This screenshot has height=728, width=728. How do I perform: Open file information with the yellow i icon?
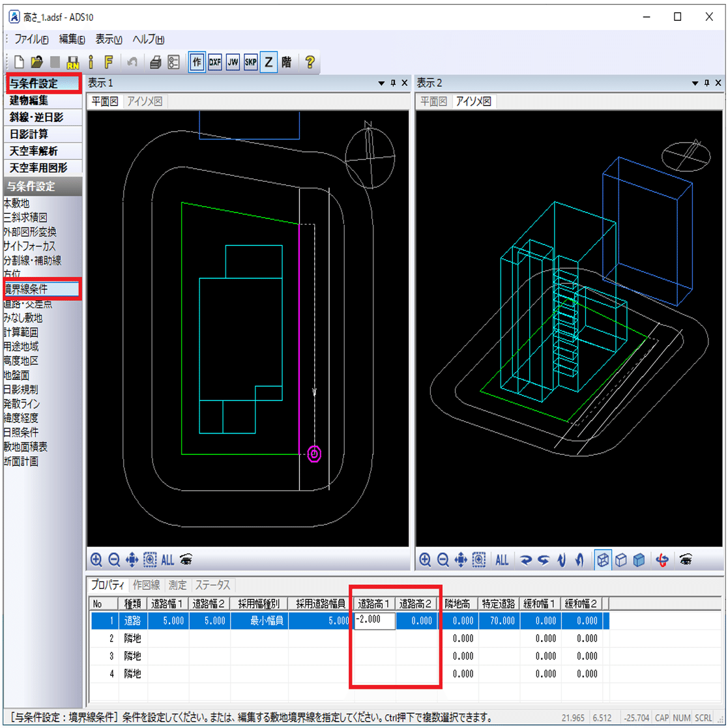tap(91, 62)
